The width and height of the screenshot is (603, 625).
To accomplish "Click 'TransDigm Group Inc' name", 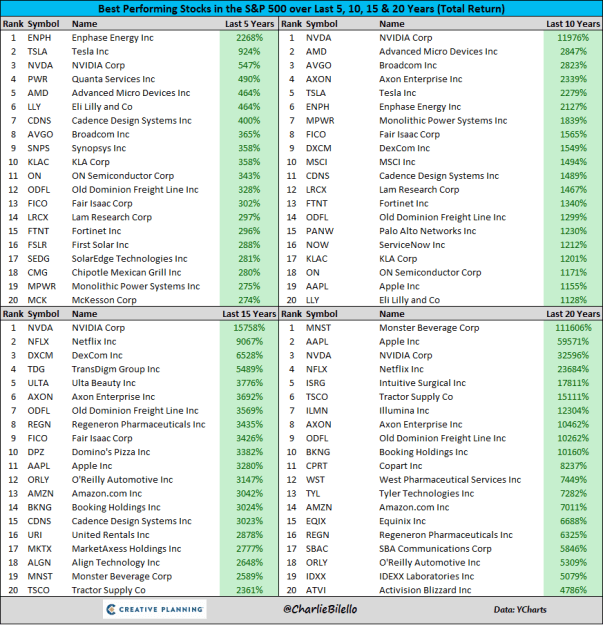I will [x=116, y=369].
